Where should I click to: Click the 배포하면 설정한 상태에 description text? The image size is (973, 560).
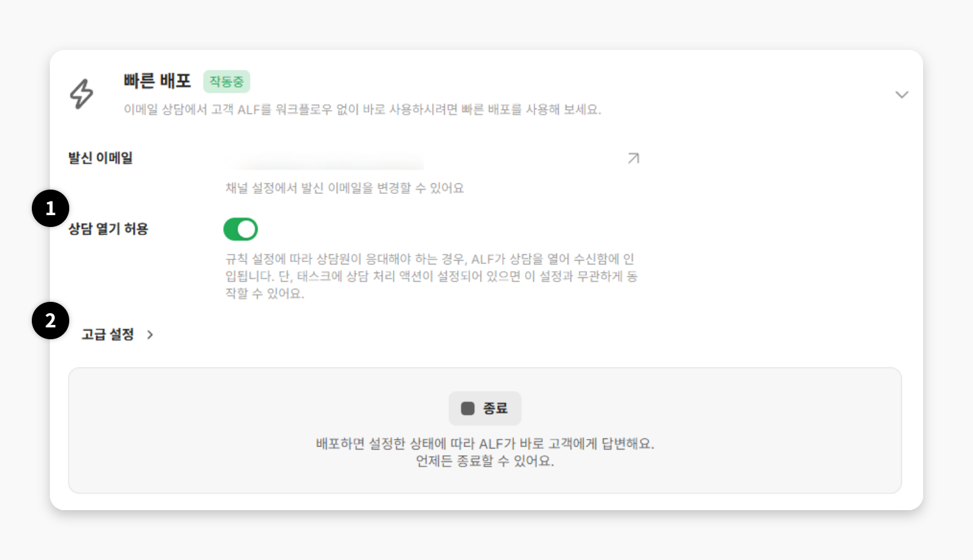coord(485,452)
